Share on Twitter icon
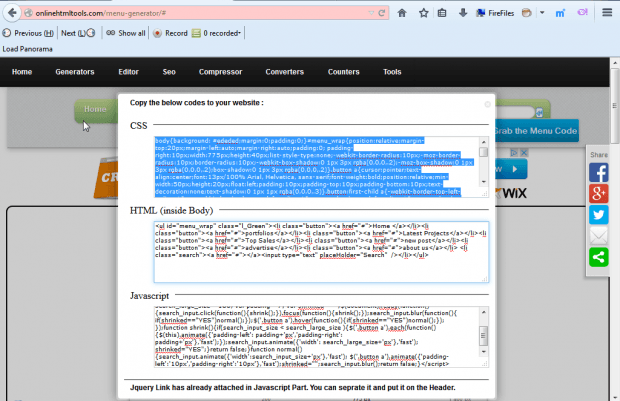 [x=599, y=215]
